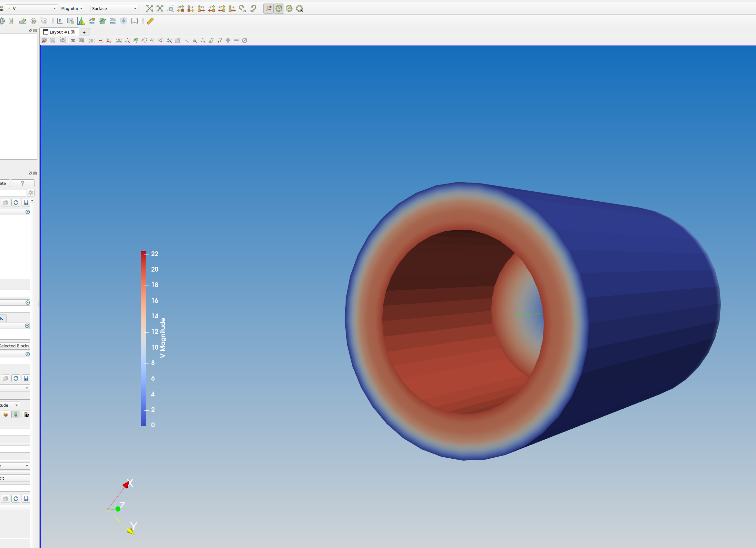This screenshot has height=548, width=756.
Task: Set view direction to +X axis
Action: (181, 9)
